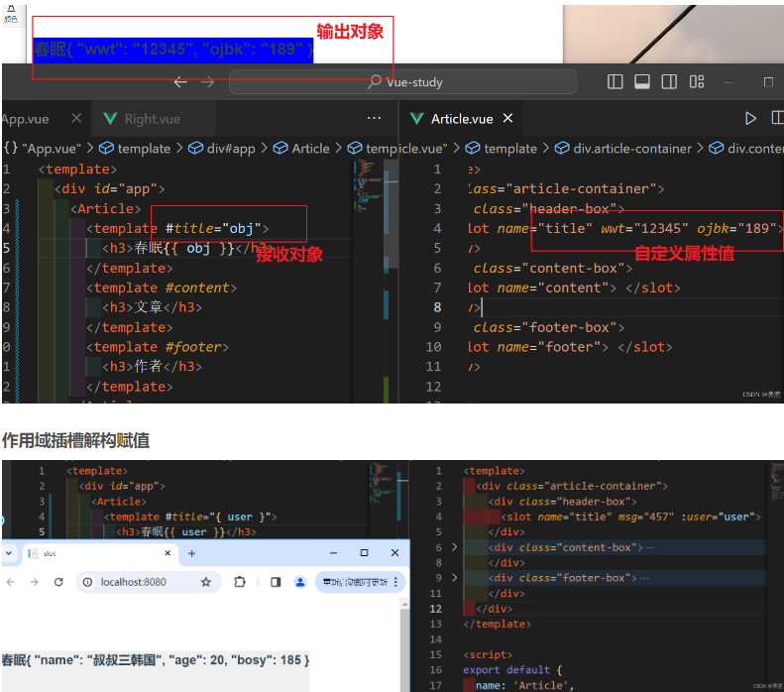Open a new browser tab with plus
The height and width of the screenshot is (692, 784).
[192, 553]
